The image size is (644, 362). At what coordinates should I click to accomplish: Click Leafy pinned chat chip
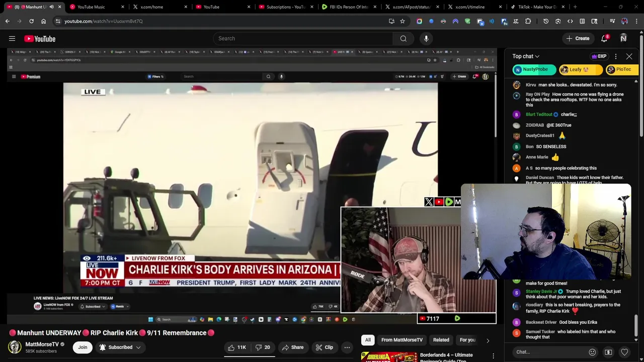click(x=580, y=70)
